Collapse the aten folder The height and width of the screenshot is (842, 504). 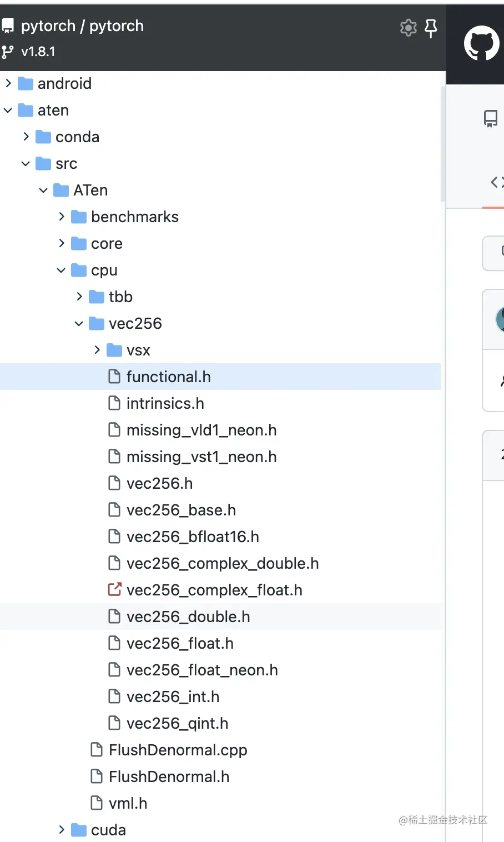[x=8, y=110]
